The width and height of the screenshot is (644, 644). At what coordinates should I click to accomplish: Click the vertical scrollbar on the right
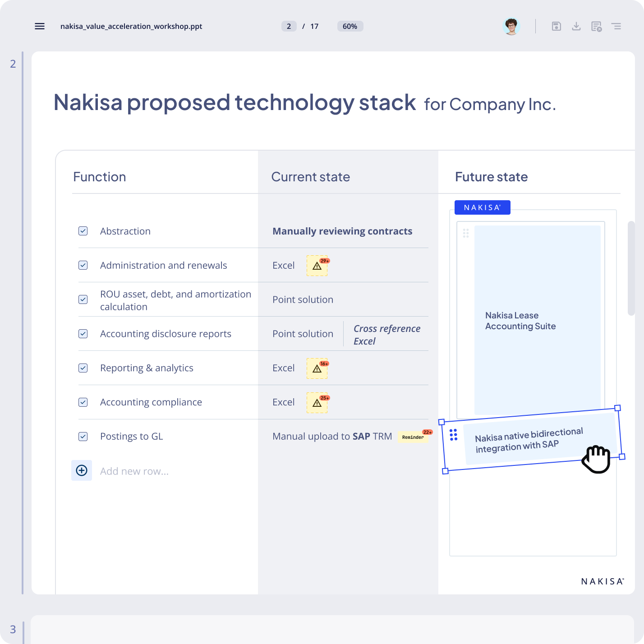631,268
